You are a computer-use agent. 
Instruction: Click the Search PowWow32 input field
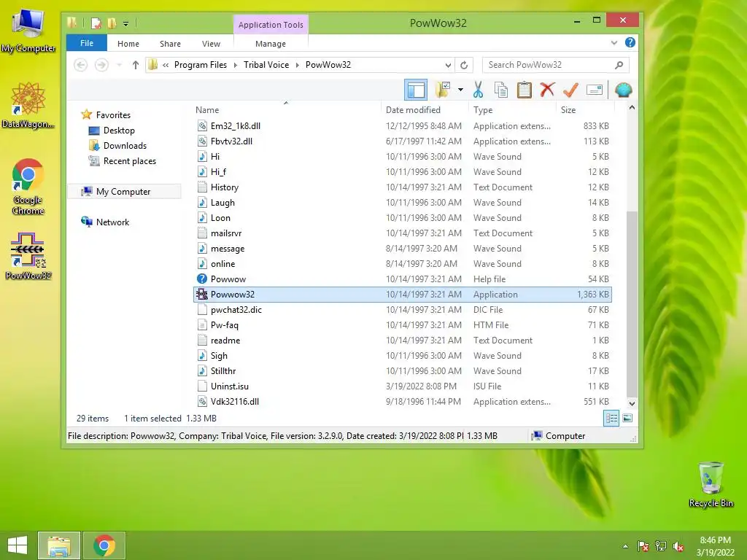click(x=547, y=65)
